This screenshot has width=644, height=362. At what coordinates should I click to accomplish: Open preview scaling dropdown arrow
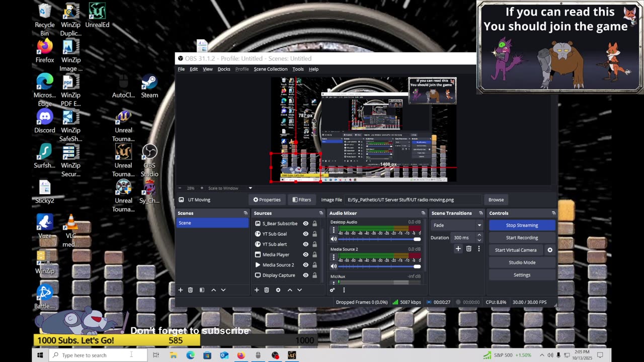[x=250, y=188]
